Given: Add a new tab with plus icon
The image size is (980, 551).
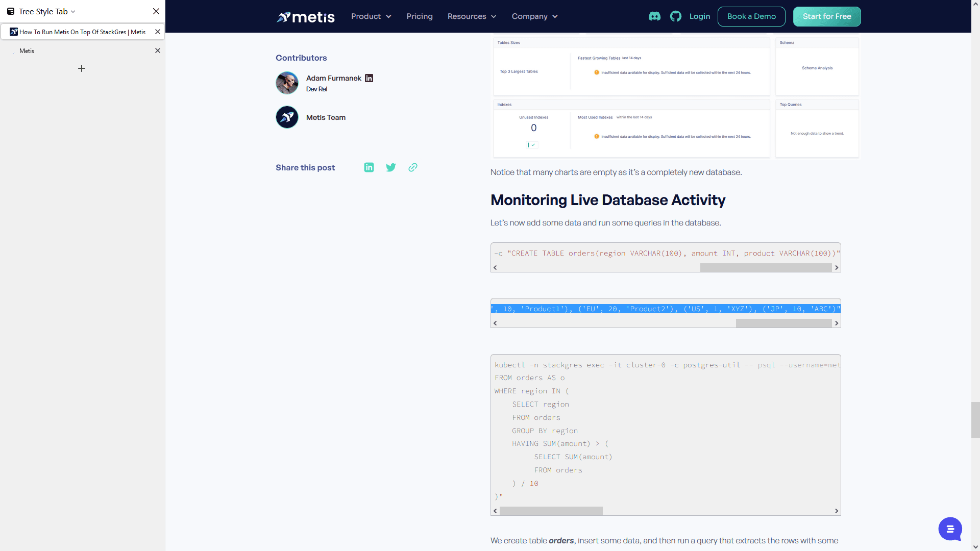Looking at the screenshot, I should tap(82, 68).
